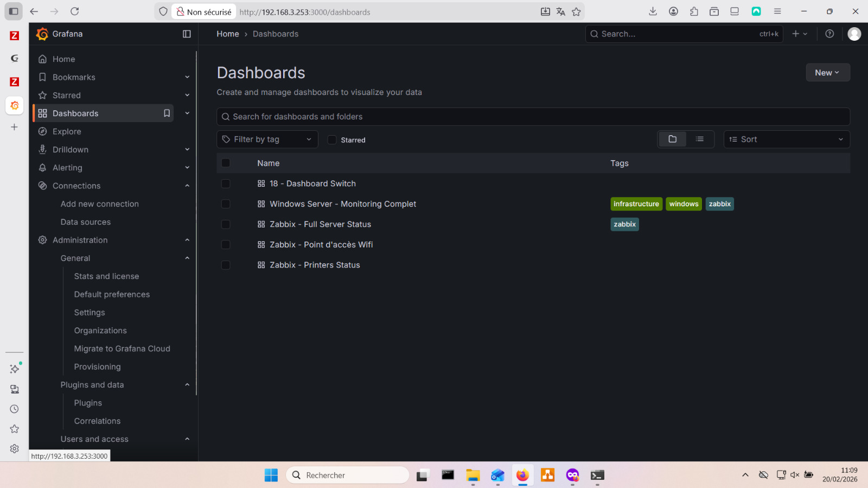Go back with browser back arrow
Screen dimensions: 868x488
34,11
